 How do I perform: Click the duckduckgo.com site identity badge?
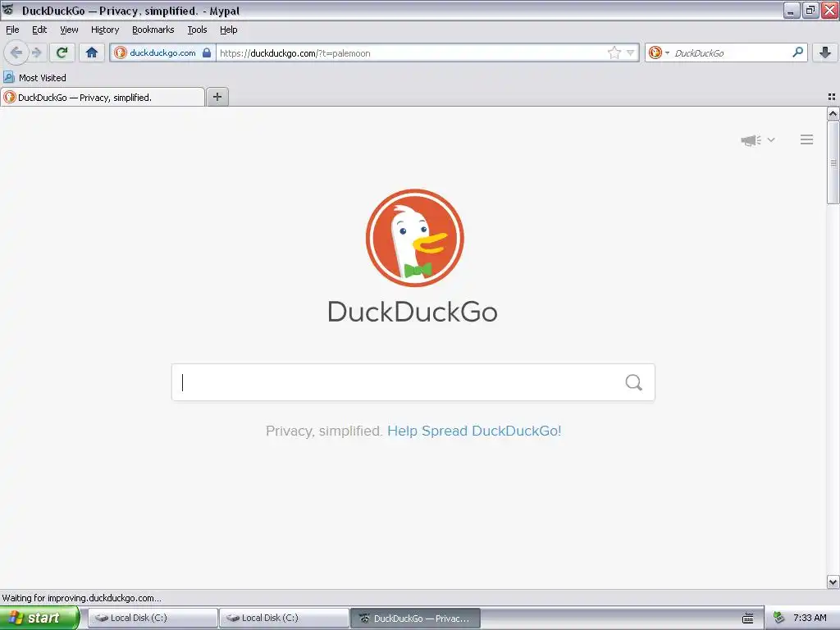click(162, 53)
